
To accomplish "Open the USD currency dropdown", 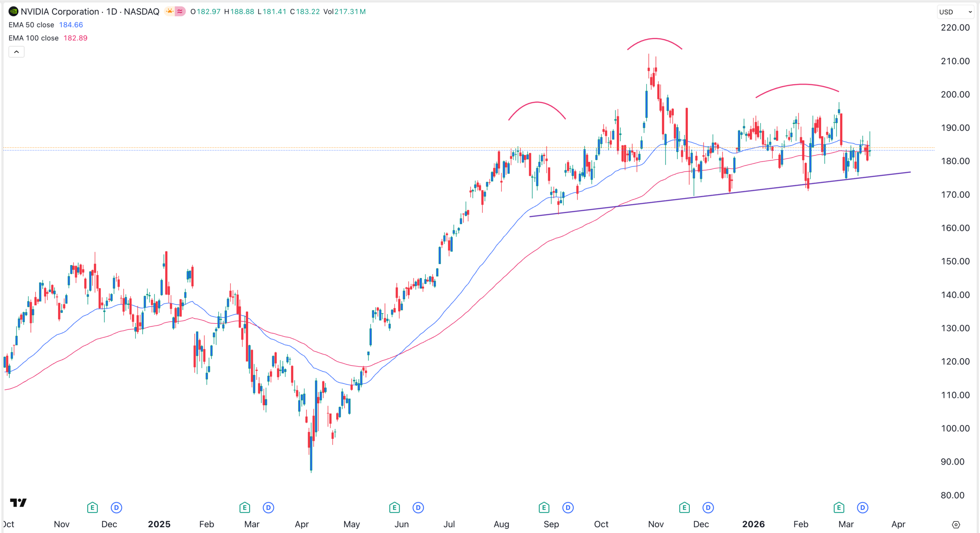I will (x=955, y=12).
